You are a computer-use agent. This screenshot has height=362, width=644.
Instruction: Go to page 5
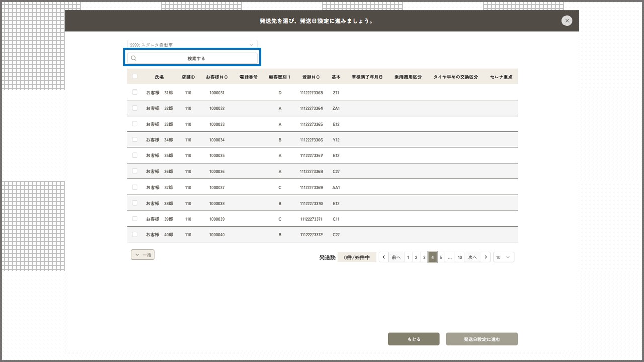(x=441, y=257)
